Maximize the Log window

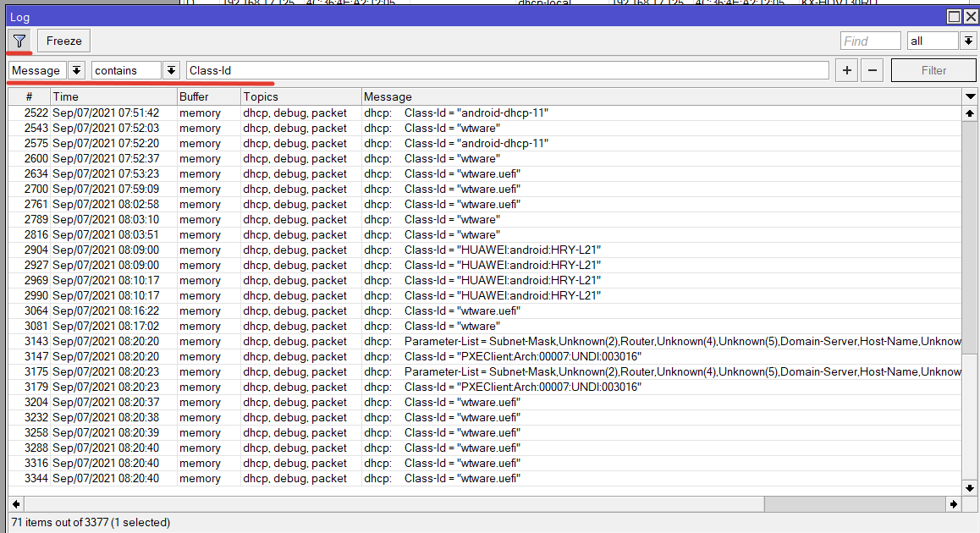(954, 17)
